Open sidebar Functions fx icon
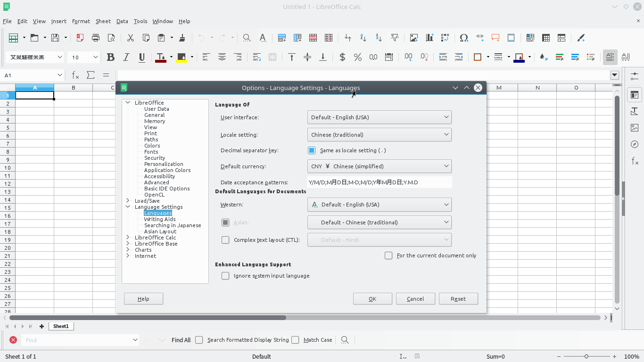 tap(635, 161)
